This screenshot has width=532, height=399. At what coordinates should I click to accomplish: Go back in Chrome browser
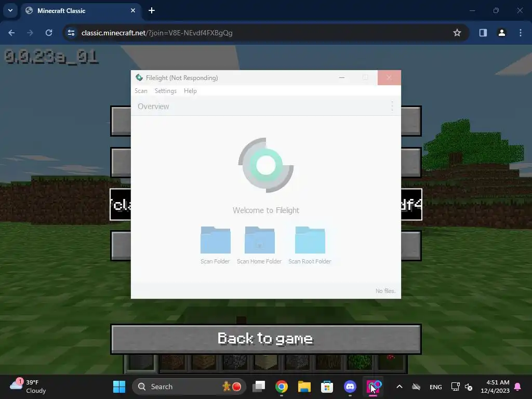click(x=11, y=33)
